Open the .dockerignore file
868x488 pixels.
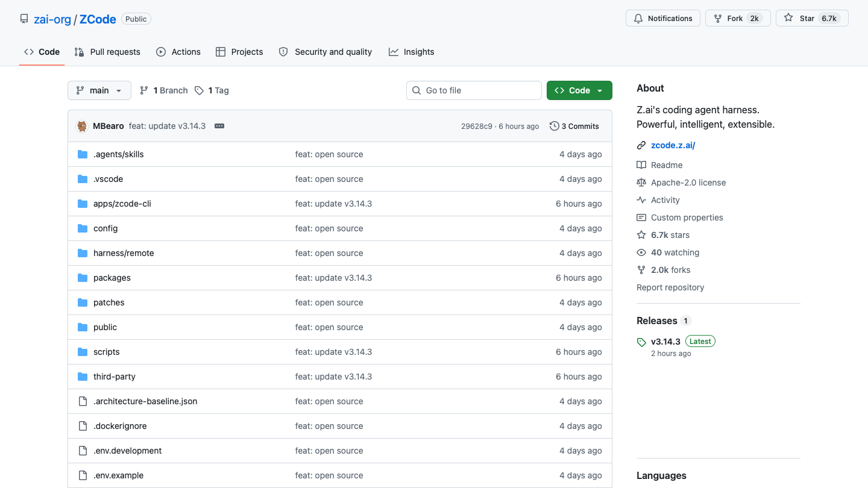pos(120,426)
